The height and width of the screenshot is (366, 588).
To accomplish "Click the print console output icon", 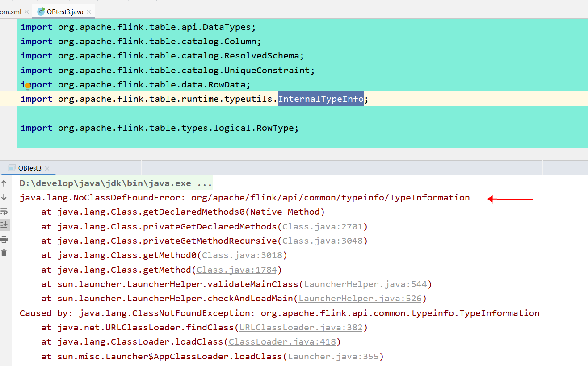I will point(4,239).
